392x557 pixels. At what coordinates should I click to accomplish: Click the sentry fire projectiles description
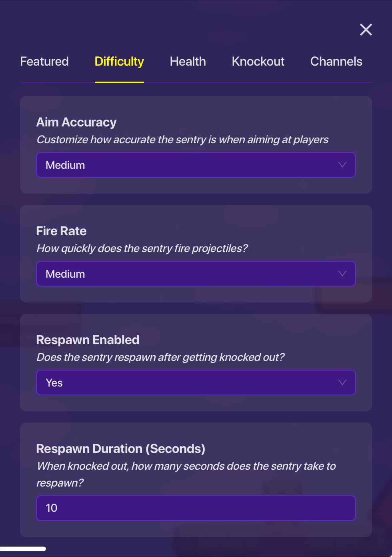[142, 248]
